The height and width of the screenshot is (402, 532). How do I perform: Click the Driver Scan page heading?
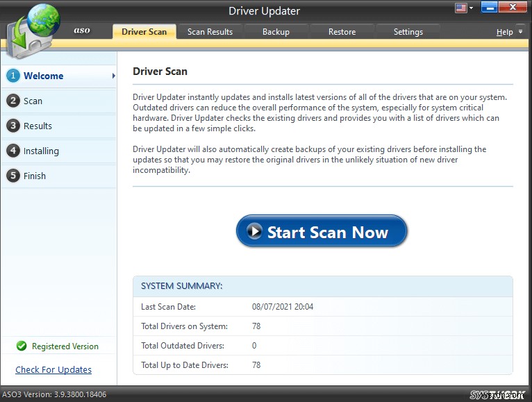(x=160, y=72)
